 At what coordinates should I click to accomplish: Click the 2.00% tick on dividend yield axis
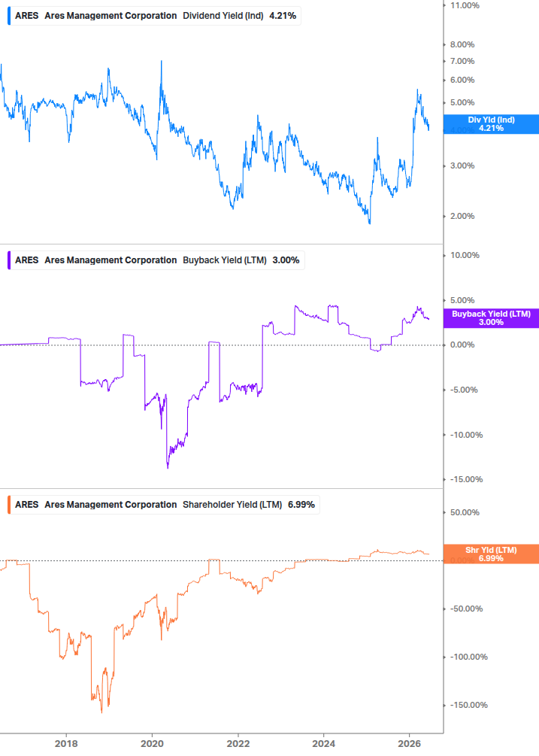[462, 216]
